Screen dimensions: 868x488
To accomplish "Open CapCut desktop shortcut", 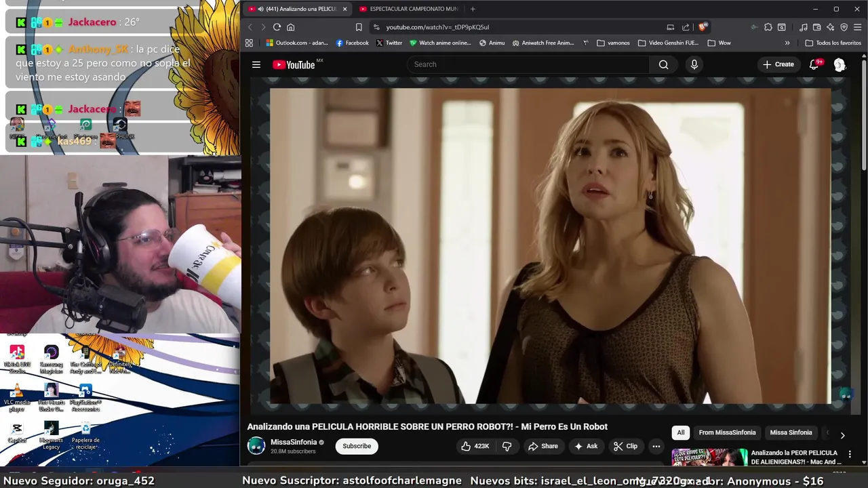I will [x=17, y=432].
